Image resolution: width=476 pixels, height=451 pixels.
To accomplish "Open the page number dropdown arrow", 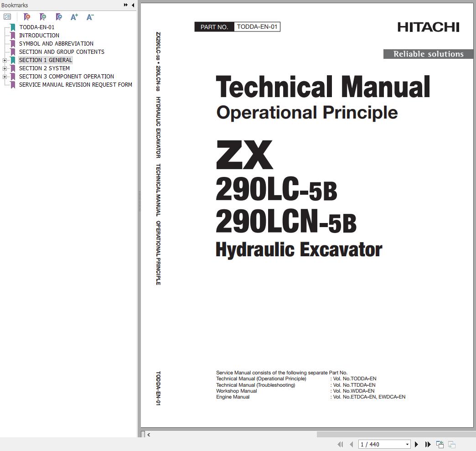I will point(408,444).
